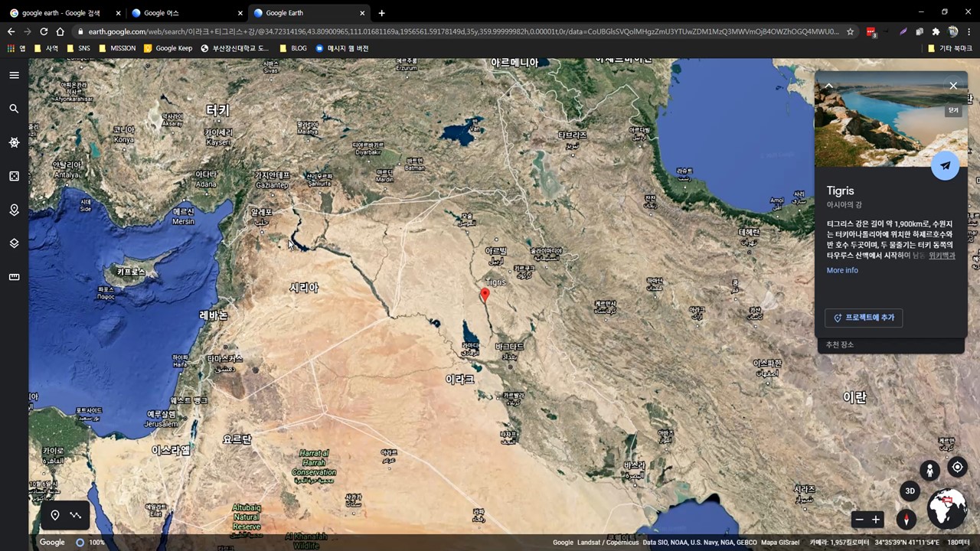Open the extensions puzzle icon

click(936, 31)
